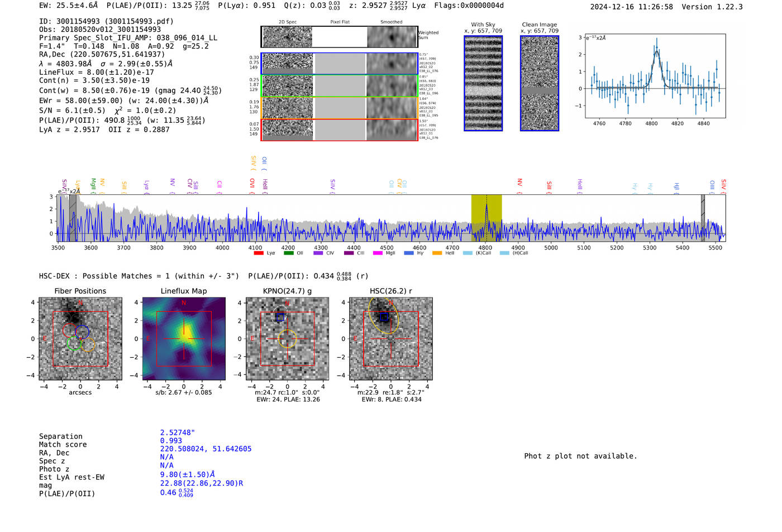Click the CIV purple legend swatch
Viewport: 782px width, 532px height.
pyautogui.click(x=318, y=253)
